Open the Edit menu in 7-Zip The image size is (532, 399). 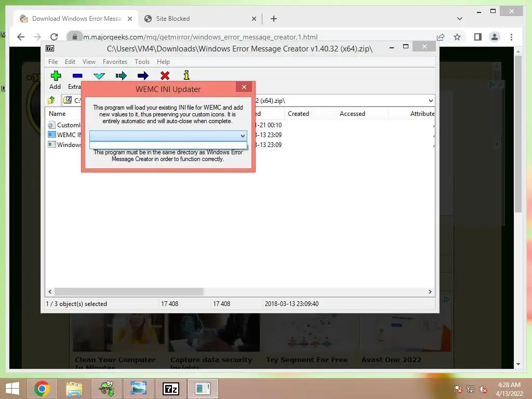pyautogui.click(x=70, y=62)
